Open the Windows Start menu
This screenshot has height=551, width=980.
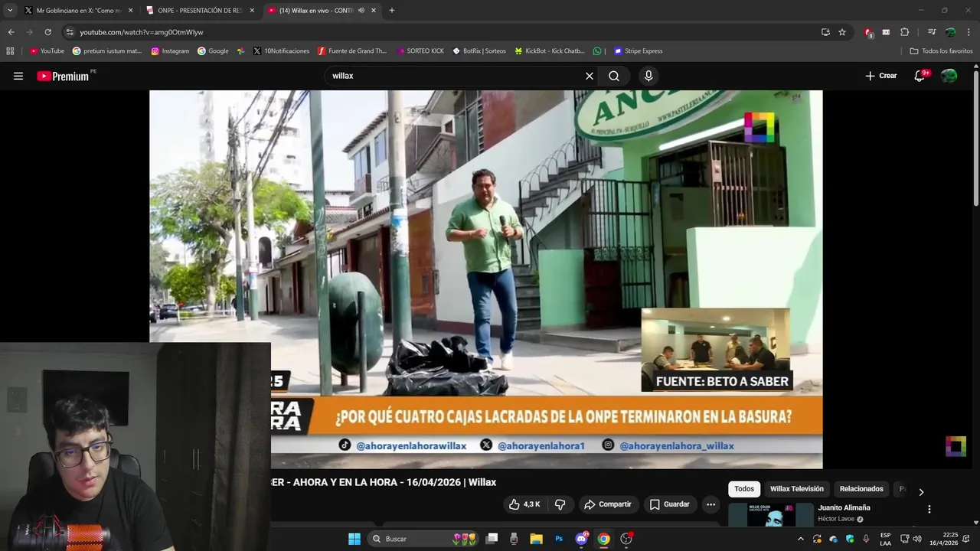point(354,539)
